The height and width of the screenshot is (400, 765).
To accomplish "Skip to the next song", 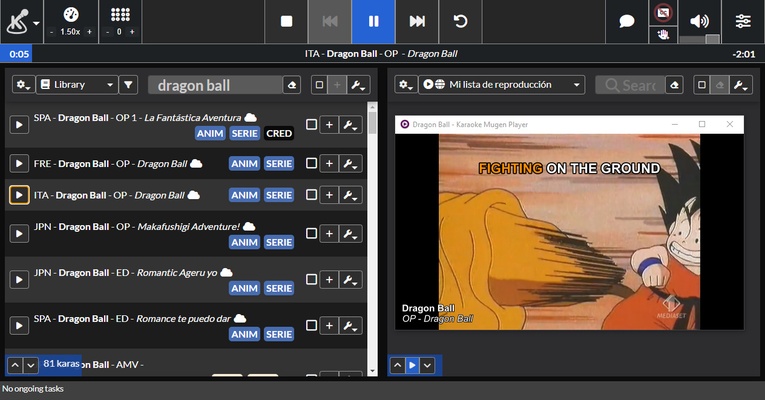I will coord(417,21).
